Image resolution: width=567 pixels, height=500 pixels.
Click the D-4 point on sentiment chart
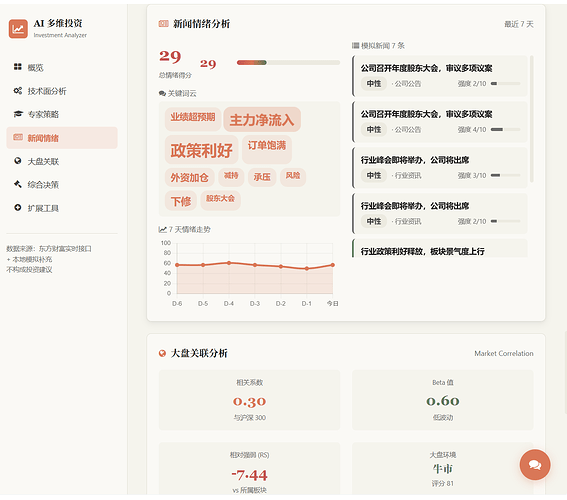point(229,263)
